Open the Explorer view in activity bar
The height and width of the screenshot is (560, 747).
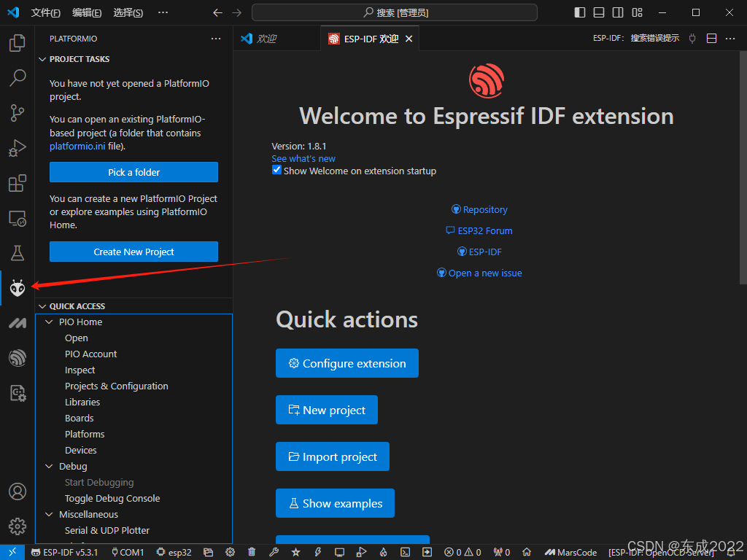pos(18,43)
